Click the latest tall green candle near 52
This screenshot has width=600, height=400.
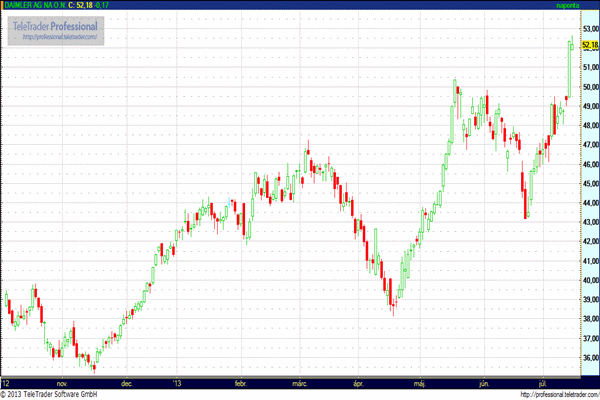coord(569,70)
